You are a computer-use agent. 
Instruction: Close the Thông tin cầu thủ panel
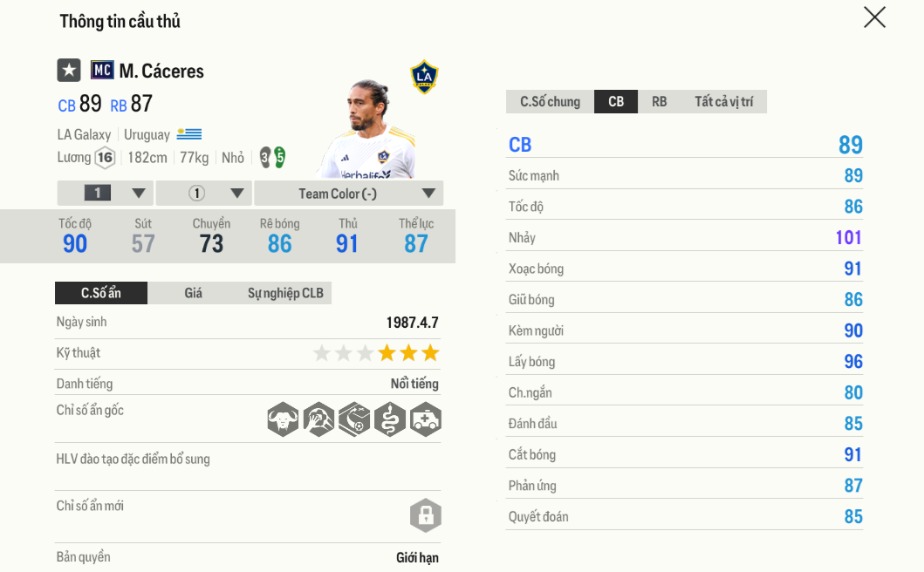874,17
